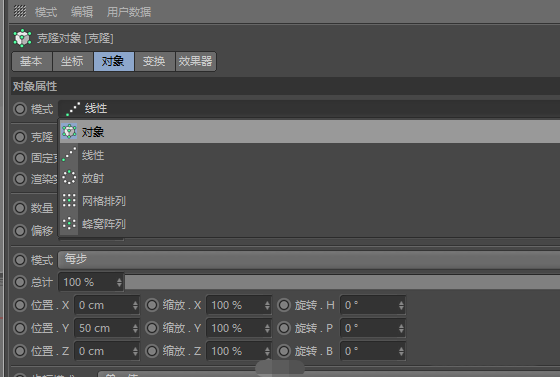Select the 网格排列 grid array icon
560x377 pixels.
[x=69, y=200]
